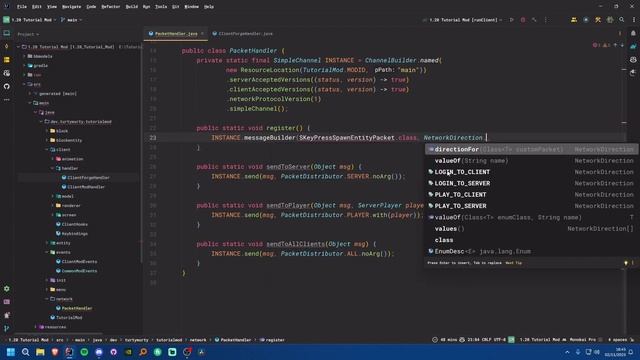The image size is (640, 360).
Task: Click Next Tip link in completion popup
Action: [513, 263]
